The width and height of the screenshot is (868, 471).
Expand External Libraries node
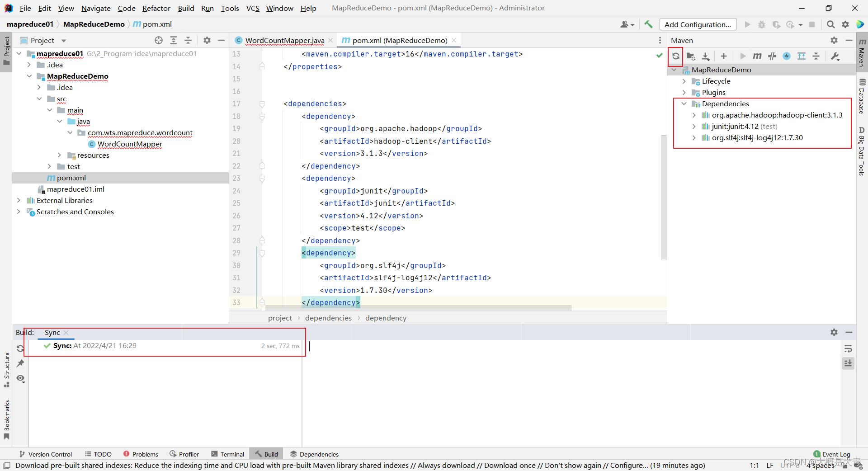[19, 200]
